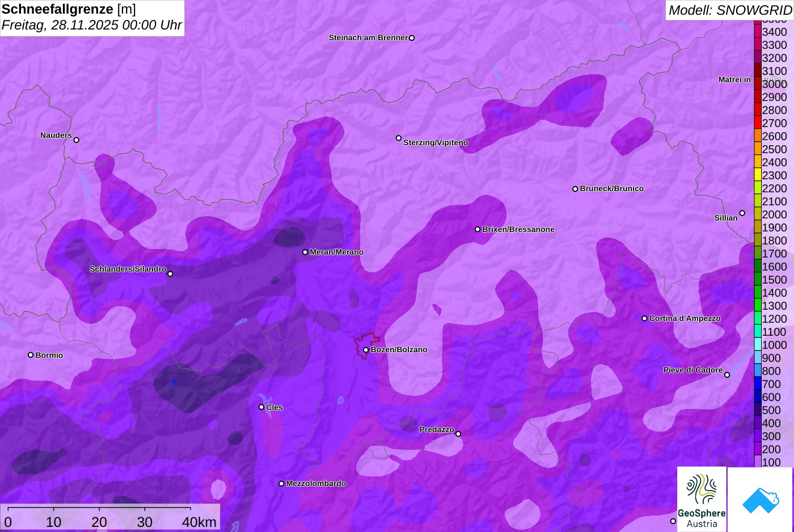794x532 pixels.
Task: Select the Bozen/Bolzano marker dot
Action: [x=366, y=350]
